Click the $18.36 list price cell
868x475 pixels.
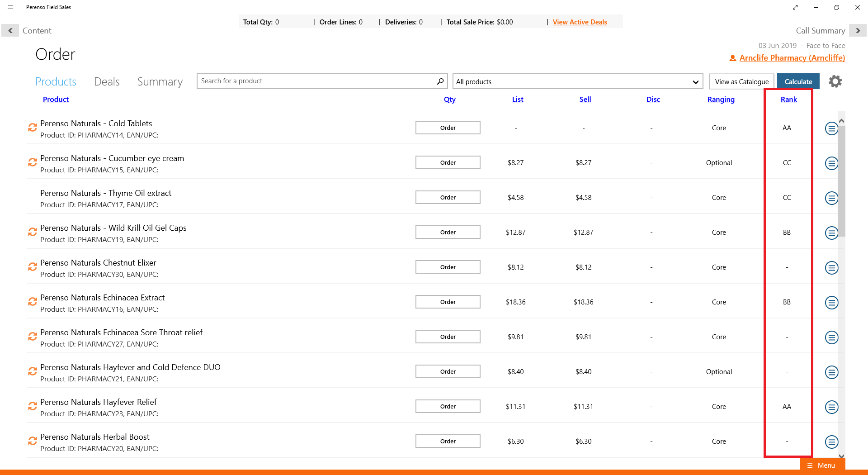tap(515, 302)
